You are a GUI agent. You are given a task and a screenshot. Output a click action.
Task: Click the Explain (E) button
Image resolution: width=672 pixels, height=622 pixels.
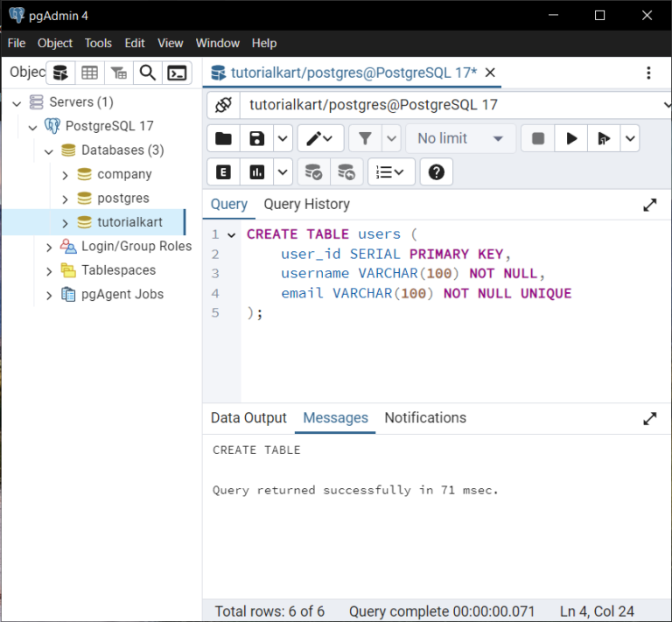coord(224,172)
